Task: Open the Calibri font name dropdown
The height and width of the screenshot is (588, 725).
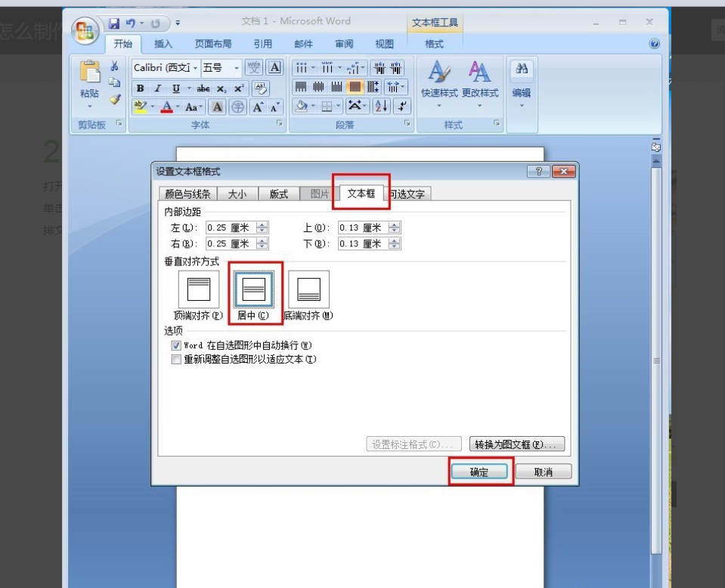Action: pyautogui.click(x=196, y=68)
